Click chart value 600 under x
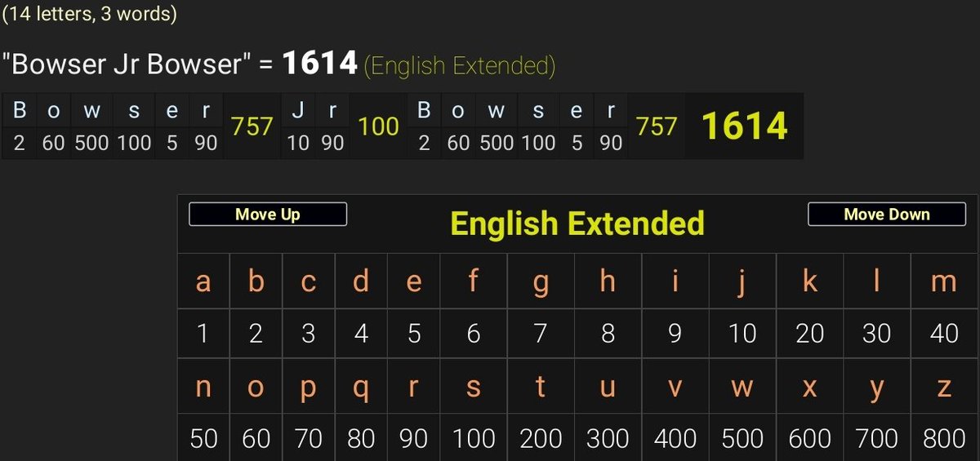Screen dimensions: 980x461 click(809, 438)
